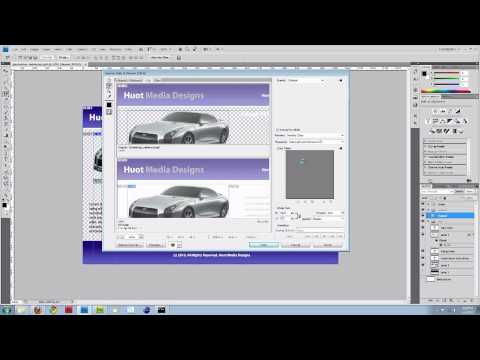Click the Vibrance adjustment icon

428,121
